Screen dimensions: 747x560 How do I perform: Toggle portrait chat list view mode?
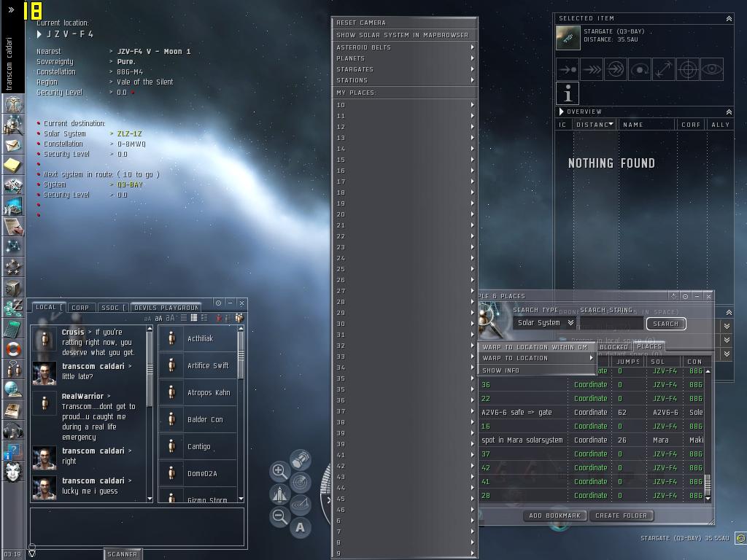tap(194, 318)
